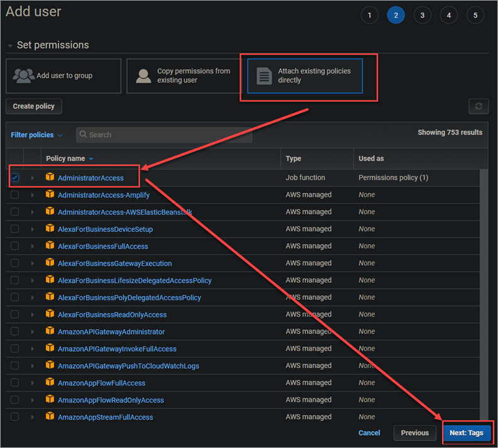Sort by Policy name column arrow
The height and width of the screenshot is (448, 498).
pyautogui.click(x=91, y=159)
